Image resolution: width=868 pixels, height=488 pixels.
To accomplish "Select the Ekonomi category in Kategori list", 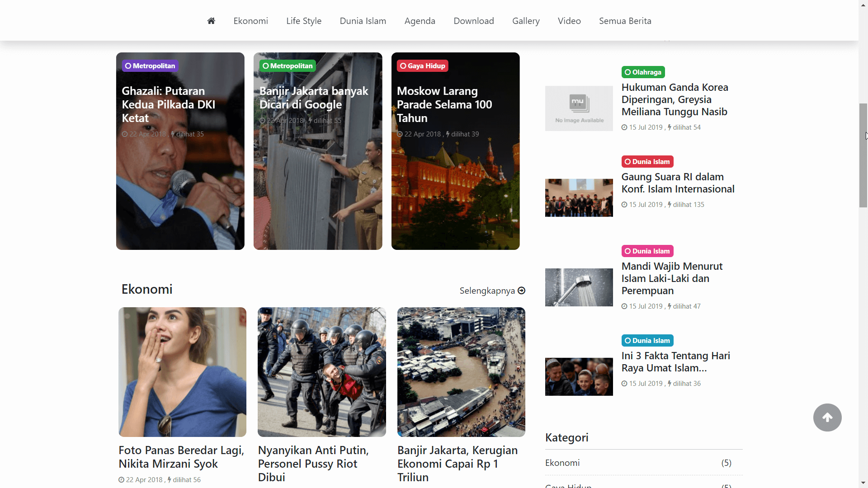I will pyautogui.click(x=562, y=463).
